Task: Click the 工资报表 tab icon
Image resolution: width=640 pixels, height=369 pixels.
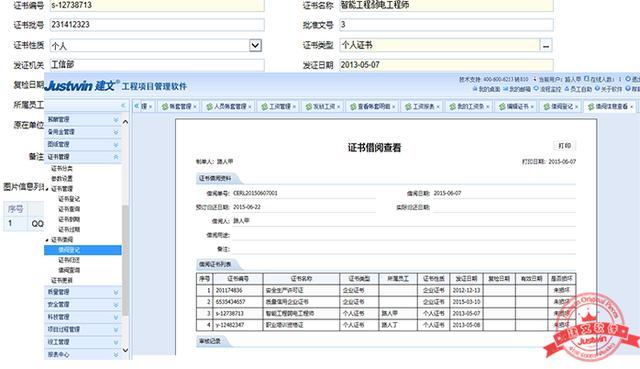Action: pyautogui.click(x=408, y=107)
